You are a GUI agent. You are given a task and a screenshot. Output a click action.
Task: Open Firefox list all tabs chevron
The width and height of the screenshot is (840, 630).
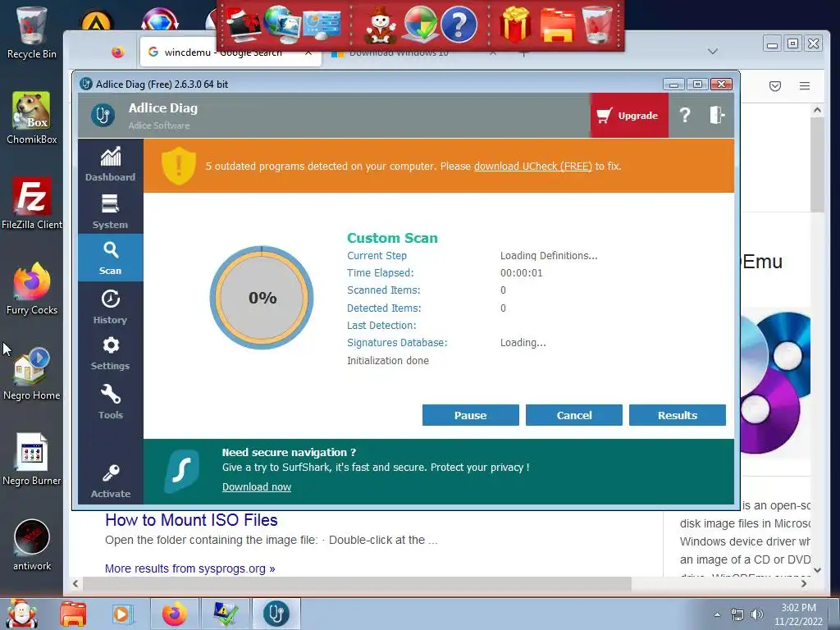tap(712, 52)
